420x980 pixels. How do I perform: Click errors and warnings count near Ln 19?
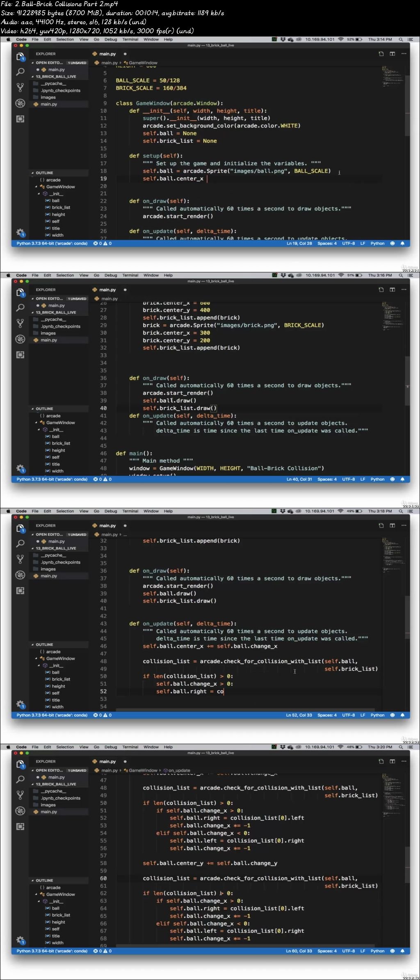(103, 243)
